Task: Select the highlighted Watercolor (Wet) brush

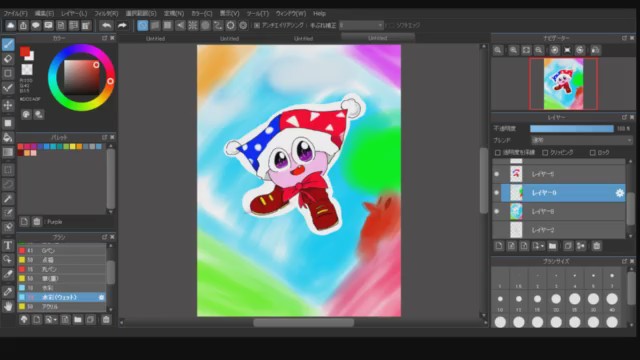Action: coord(62,297)
